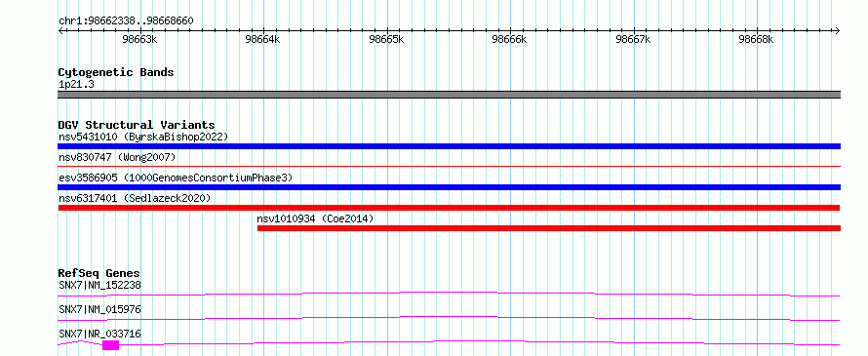The height and width of the screenshot is (356, 868).
Task: Select the DGV Structural Variants track title
Action: pos(137,125)
